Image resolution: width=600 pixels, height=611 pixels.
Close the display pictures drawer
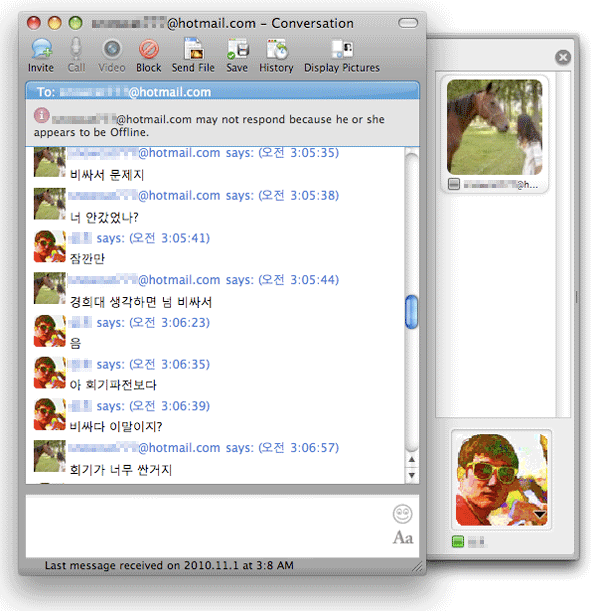pos(563,58)
